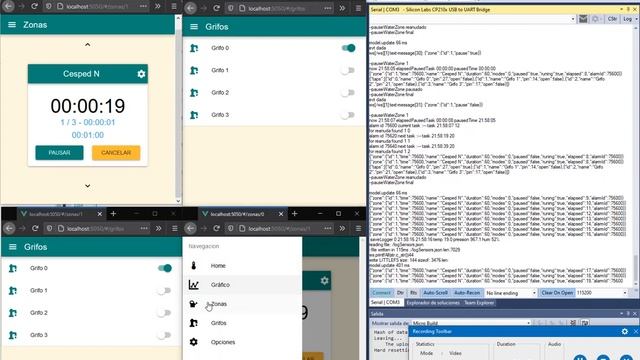
Task: Toggle Dtr in serial monitor
Action: click(400, 293)
